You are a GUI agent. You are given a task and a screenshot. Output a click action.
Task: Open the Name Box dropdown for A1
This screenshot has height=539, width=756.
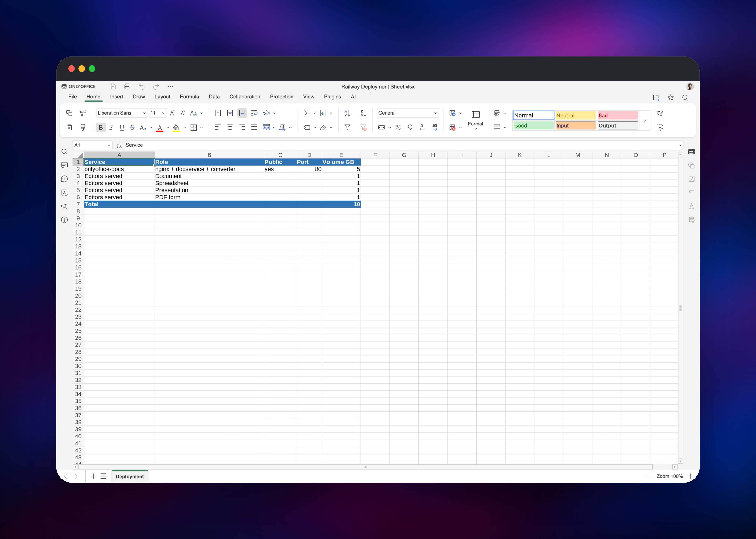click(x=109, y=145)
